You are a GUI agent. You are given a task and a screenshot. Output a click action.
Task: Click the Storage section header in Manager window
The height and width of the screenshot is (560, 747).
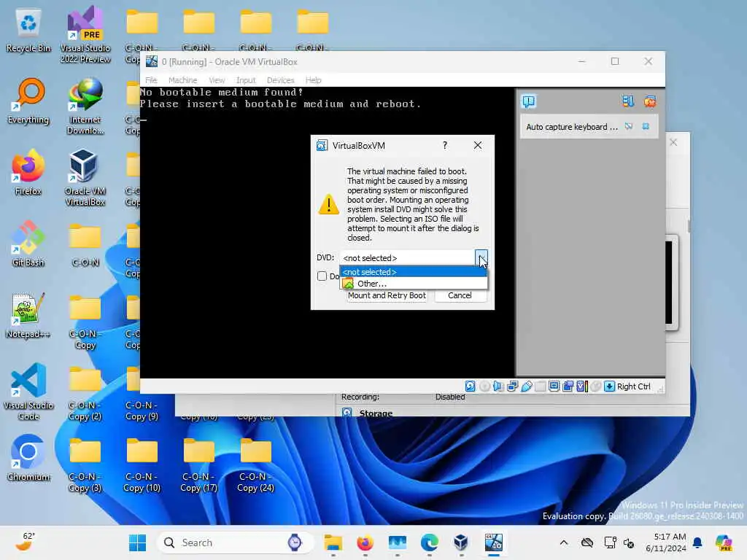pyautogui.click(x=376, y=413)
